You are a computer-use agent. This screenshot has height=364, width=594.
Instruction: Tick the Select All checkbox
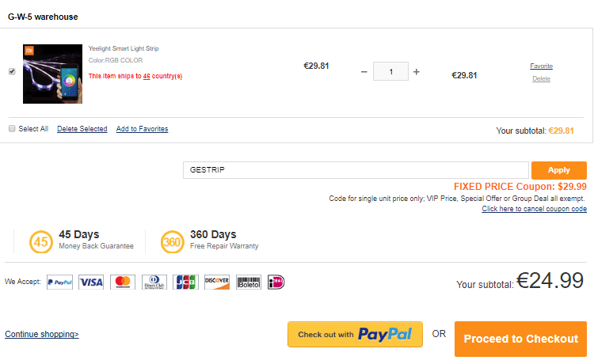pos(12,128)
